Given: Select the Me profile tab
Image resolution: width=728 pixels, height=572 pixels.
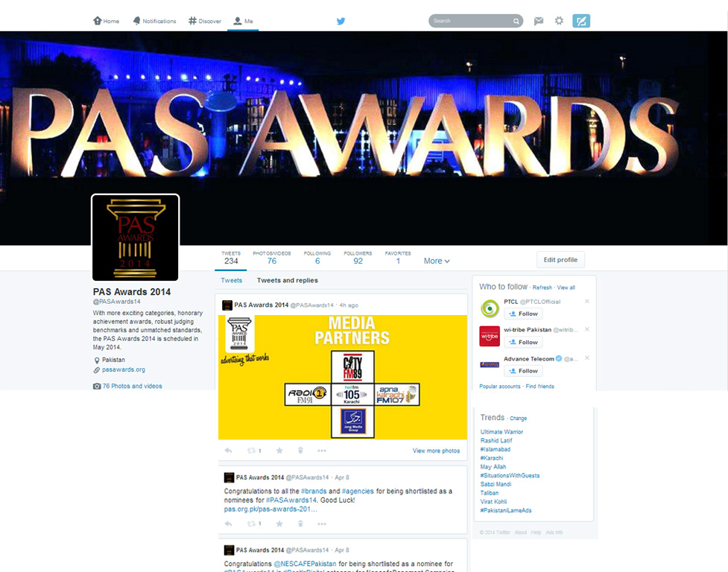Looking at the screenshot, I should tap(243, 21).
